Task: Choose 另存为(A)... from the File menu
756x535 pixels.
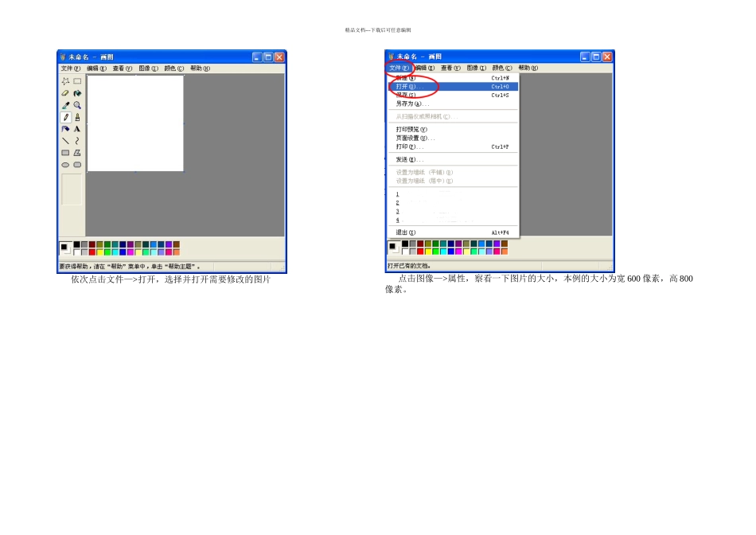Action: coord(454,103)
